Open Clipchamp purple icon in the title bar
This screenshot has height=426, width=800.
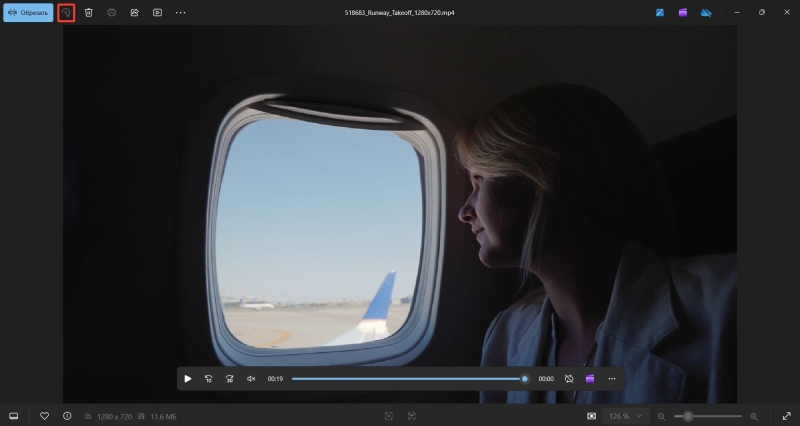coord(683,13)
